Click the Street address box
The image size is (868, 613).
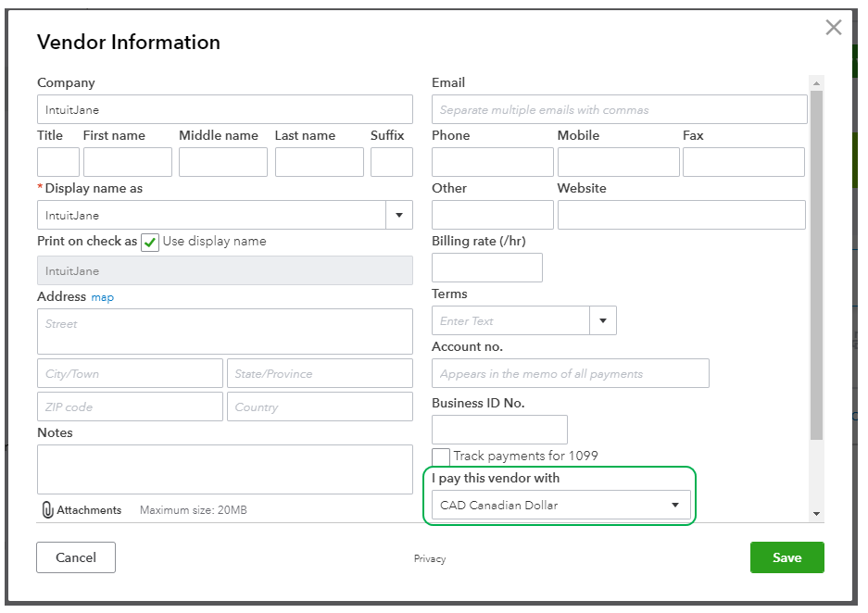[225, 332]
